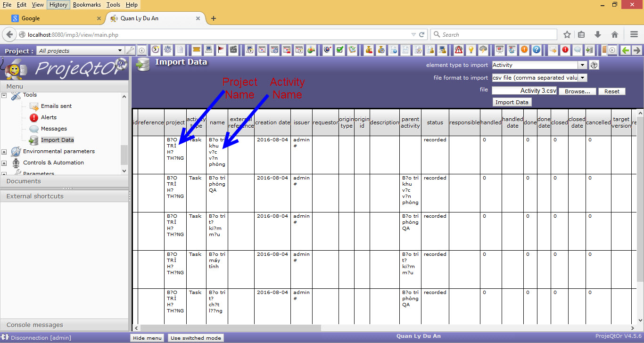
Task: Click the blue question mark toolbar icon
Action: [536, 50]
